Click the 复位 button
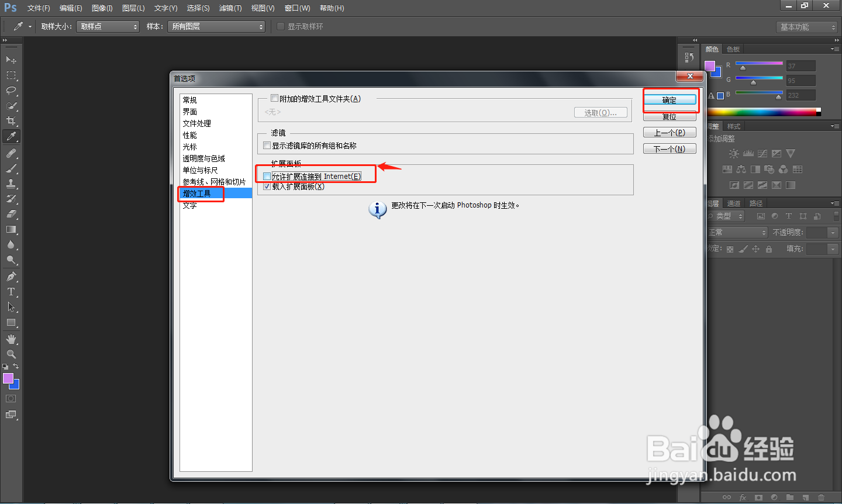 tap(670, 116)
